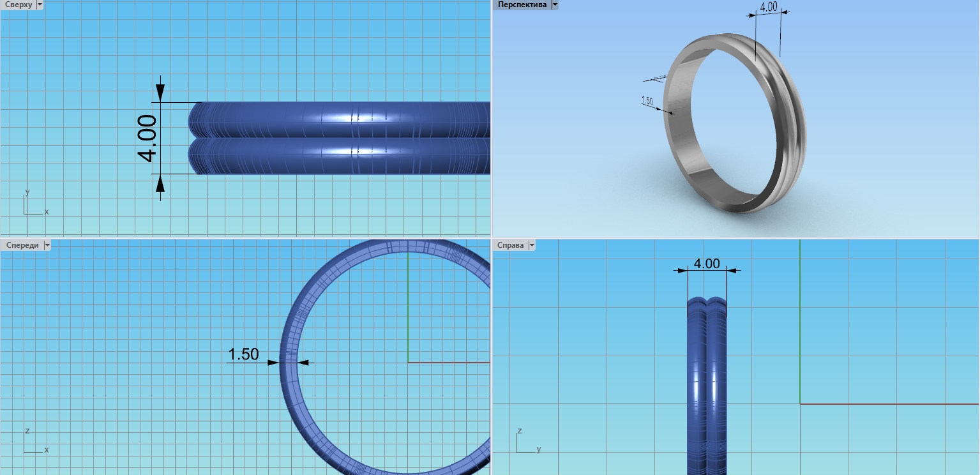Open the Перспектива viewport dropdown arrow
This screenshot has width=980, height=475.
point(554,4)
